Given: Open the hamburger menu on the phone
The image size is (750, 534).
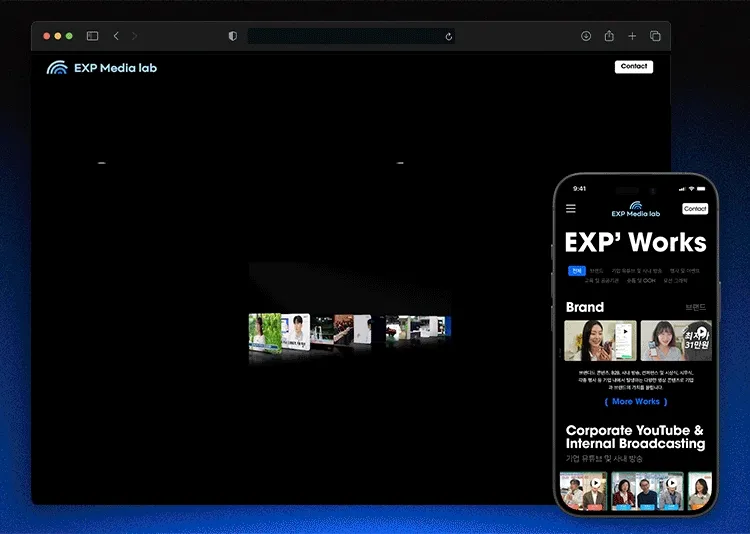Looking at the screenshot, I should click(571, 209).
